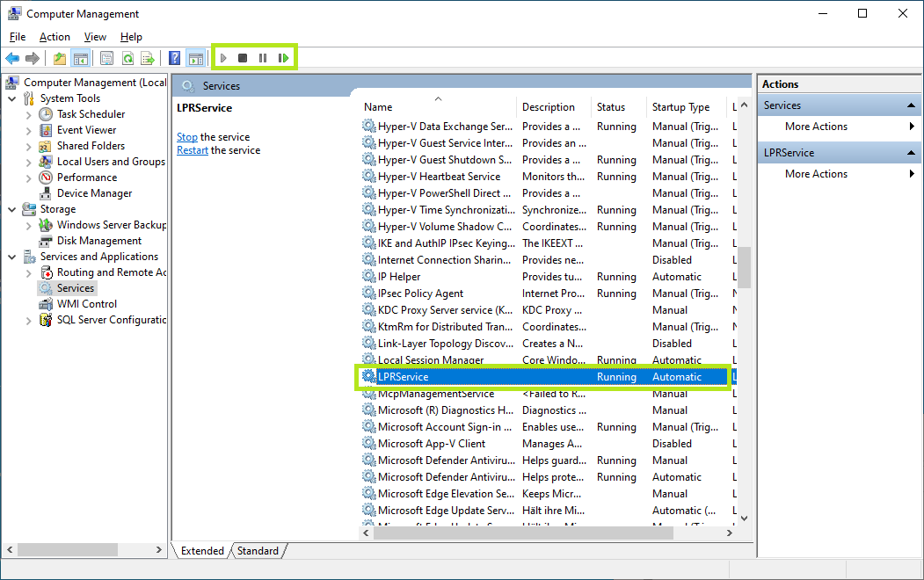Switch to the Standard tab
The height and width of the screenshot is (580, 924).
258,551
